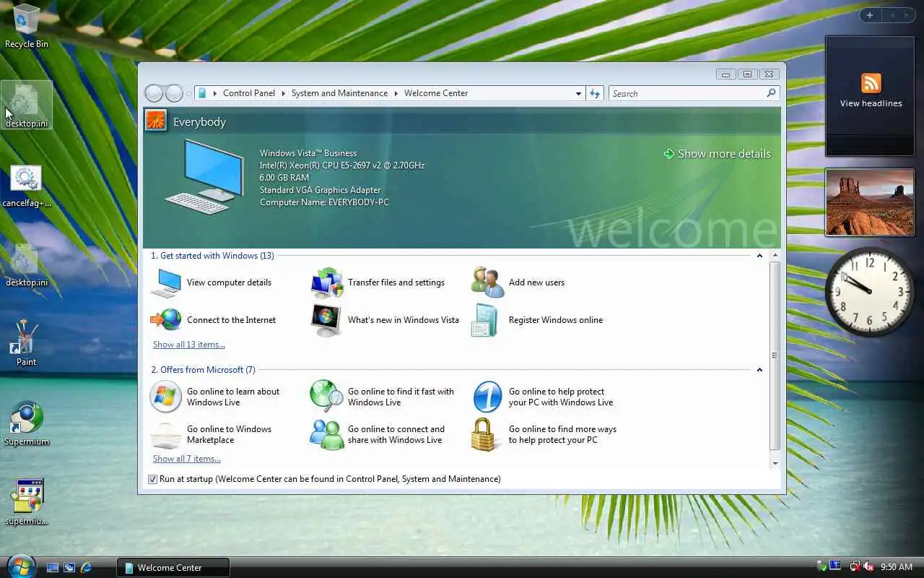Launch Internet Explorer from quick launch
The image size is (924, 578).
click(86, 568)
